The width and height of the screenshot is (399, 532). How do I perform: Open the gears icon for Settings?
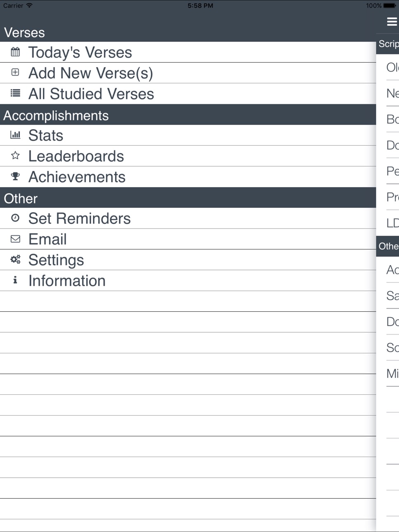[15, 259]
